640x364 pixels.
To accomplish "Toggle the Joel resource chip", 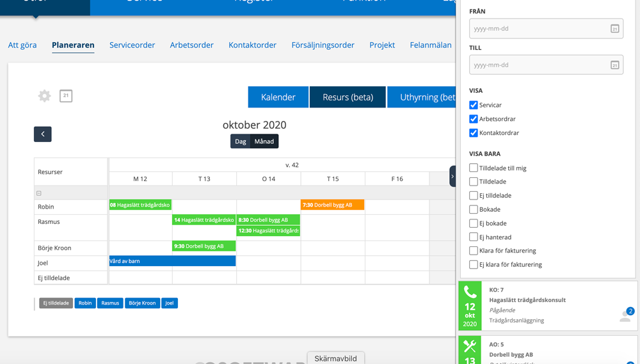I will [170, 303].
